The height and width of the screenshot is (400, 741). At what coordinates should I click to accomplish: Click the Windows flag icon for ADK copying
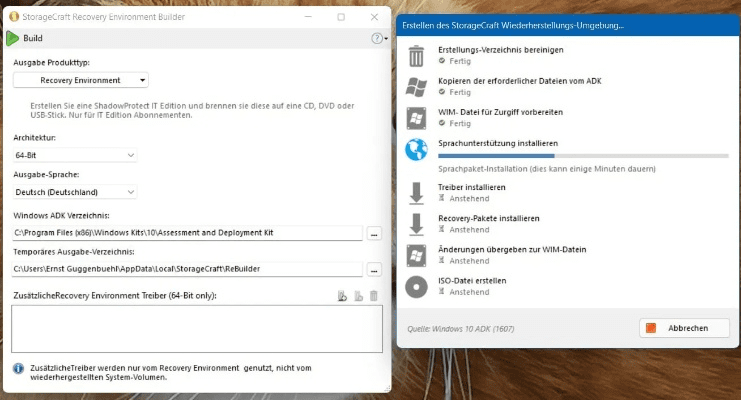[x=416, y=86]
